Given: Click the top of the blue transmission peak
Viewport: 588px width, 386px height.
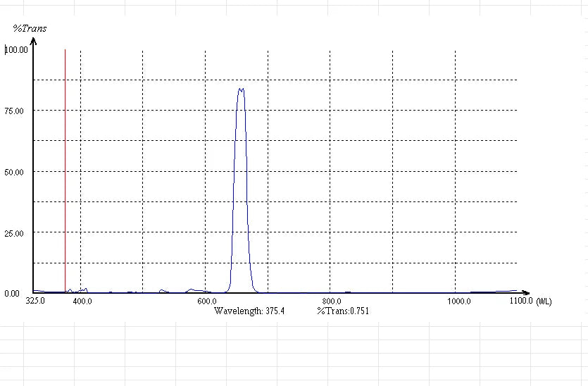Looking at the screenshot, I should coord(241,89).
